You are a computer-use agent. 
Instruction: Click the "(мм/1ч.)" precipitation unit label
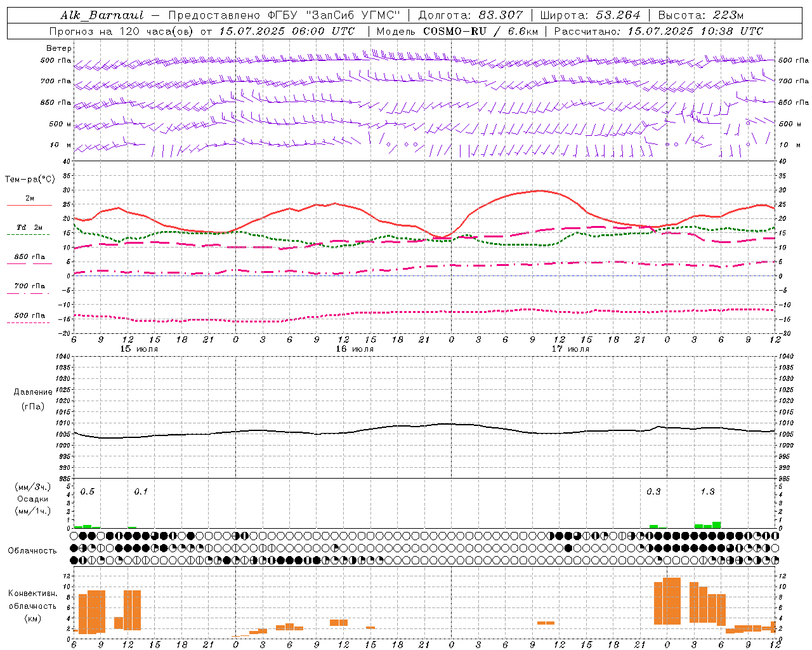tap(33, 511)
